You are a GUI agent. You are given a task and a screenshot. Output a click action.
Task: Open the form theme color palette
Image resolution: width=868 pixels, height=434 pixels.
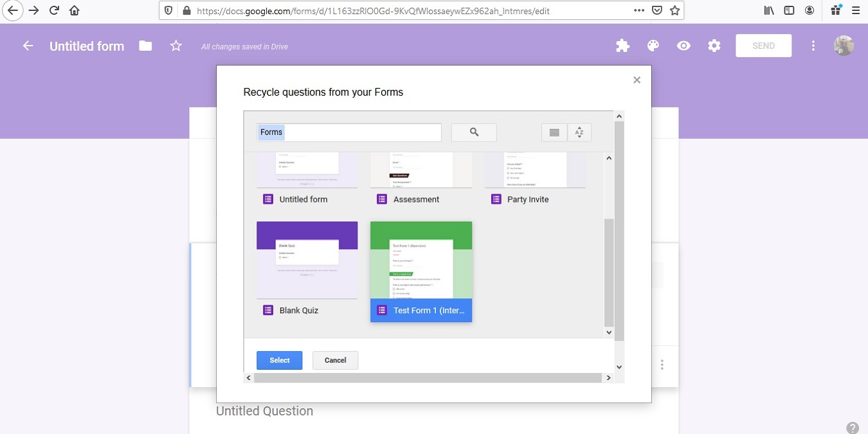click(653, 45)
